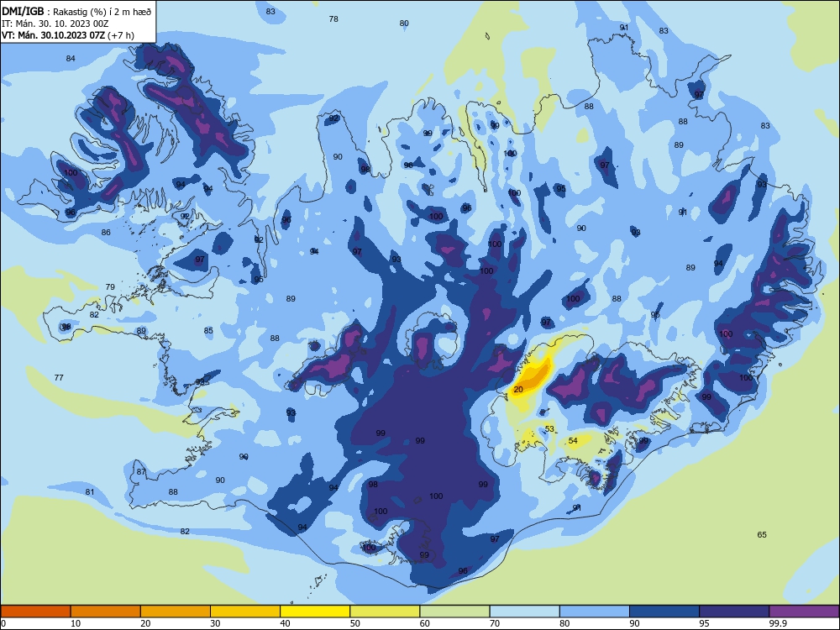Click the value 20 in the yellow-orange map area

click(518, 390)
